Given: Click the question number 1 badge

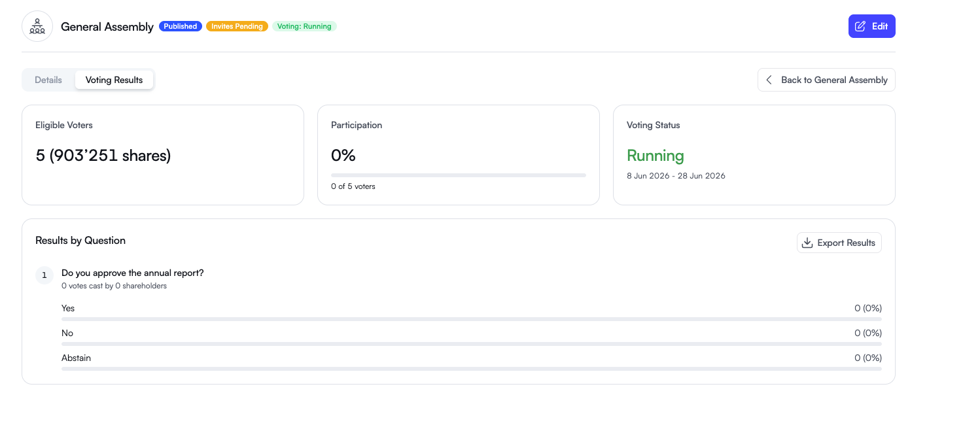Looking at the screenshot, I should pyautogui.click(x=44, y=275).
